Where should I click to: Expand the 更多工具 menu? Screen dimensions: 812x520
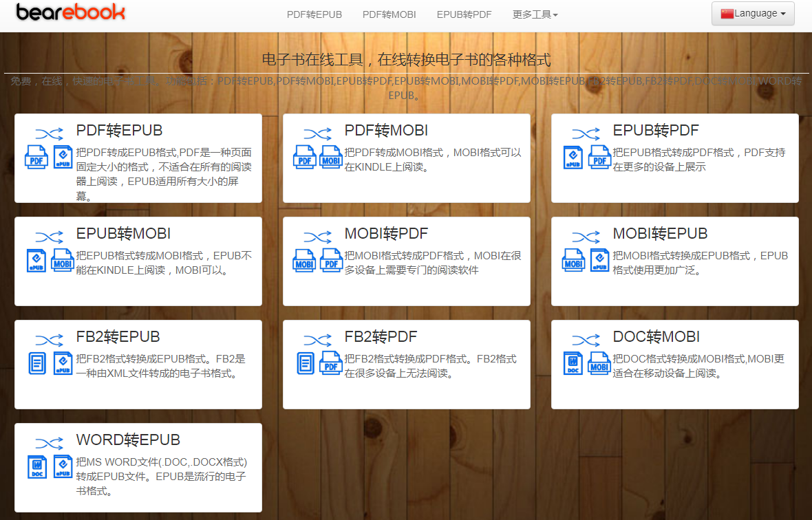pos(535,14)
